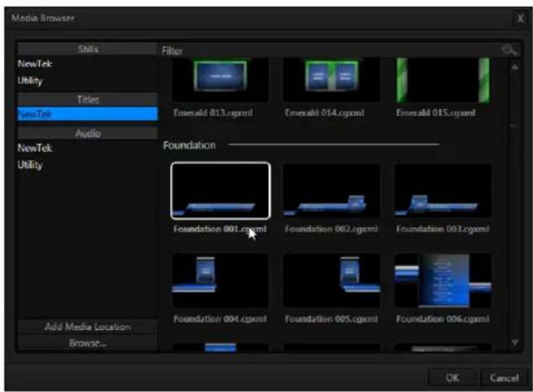Click file name Emerald 013.cgxml
The height and width of the screenshot is (392, 533).
pyautogui.click(x=213, y=113)
